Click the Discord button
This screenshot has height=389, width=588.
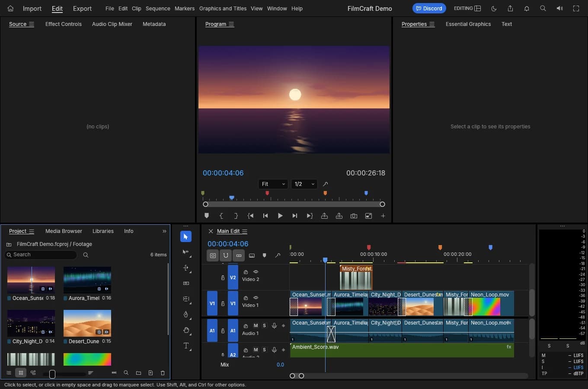coord(429,8)
